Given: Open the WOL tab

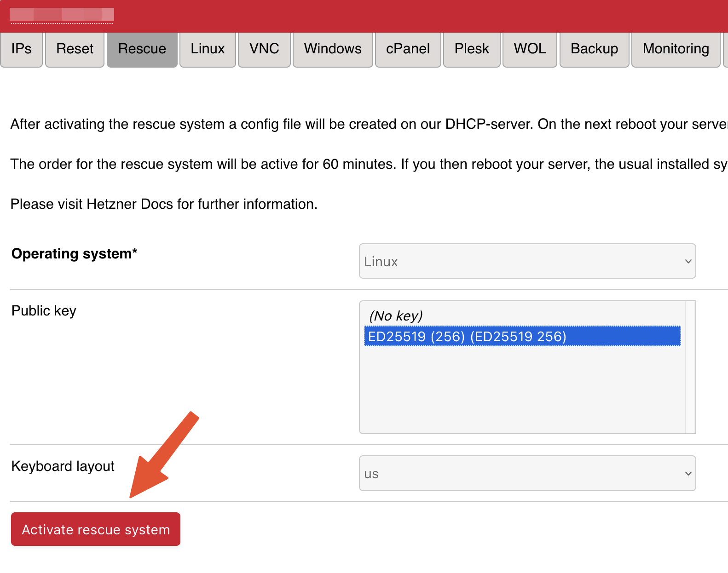Looking at the screenshot, I should click(530, 49).
